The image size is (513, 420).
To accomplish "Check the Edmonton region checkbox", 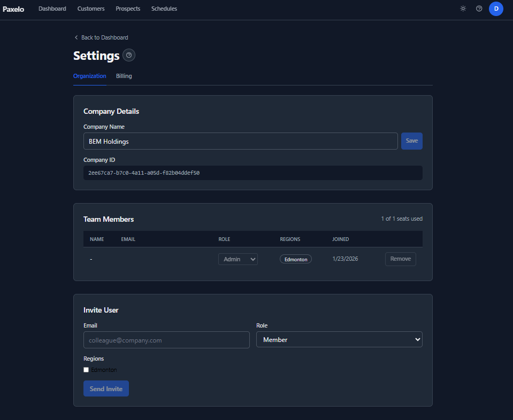I will pyautogui.click(x=86, y=370).
